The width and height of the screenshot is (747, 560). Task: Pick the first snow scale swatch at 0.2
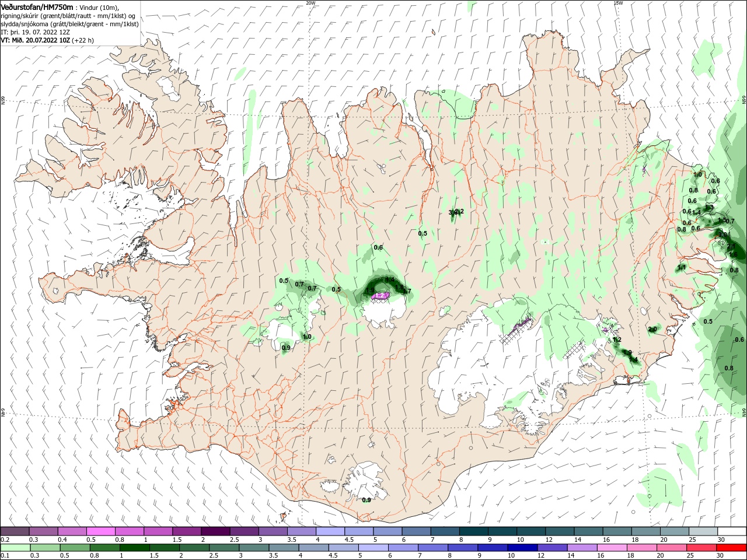click(15, 531)
